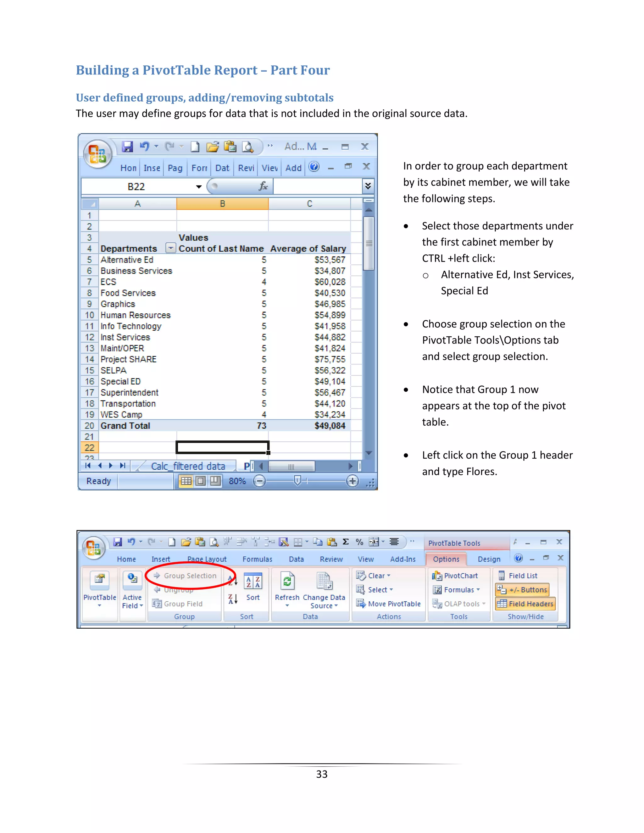Viewport: 644px width, 833px height.
Task: Click New document icon in upper window
Action: [195, 146]
